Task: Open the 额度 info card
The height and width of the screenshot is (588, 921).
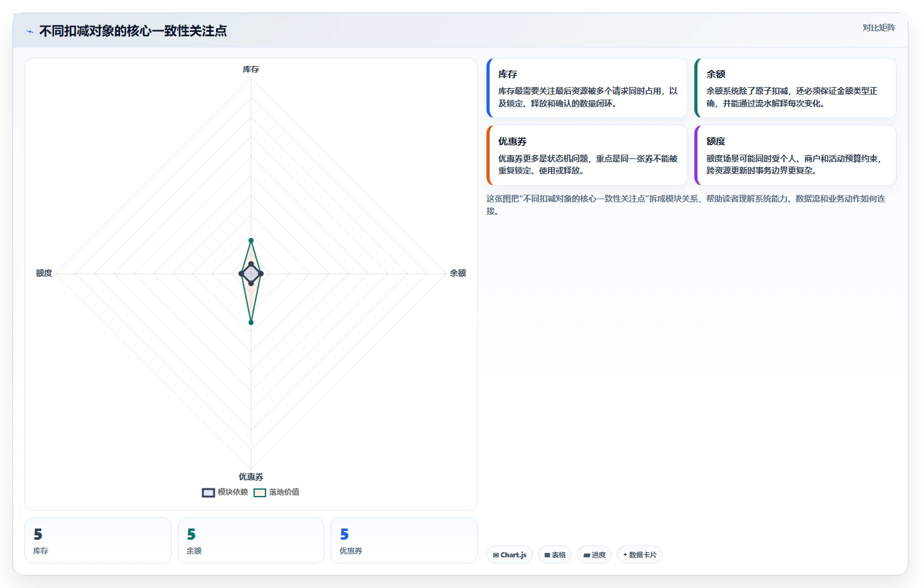Action: 795,155
